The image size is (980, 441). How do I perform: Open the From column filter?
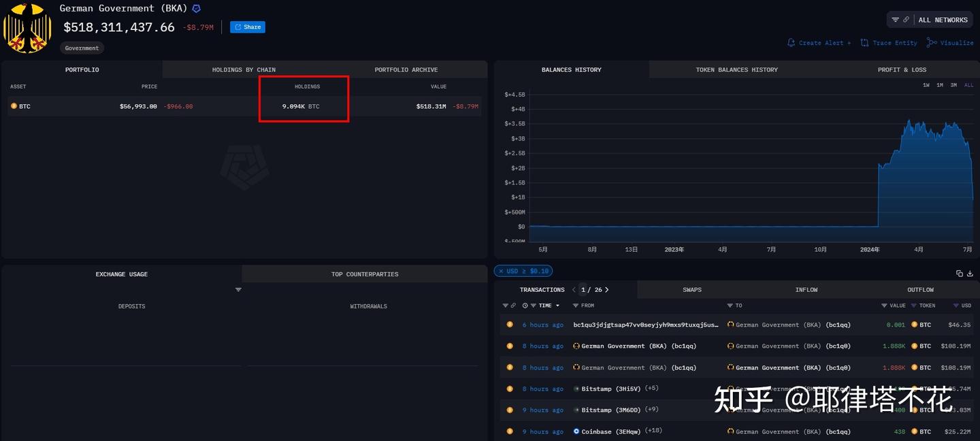[576, 306]
